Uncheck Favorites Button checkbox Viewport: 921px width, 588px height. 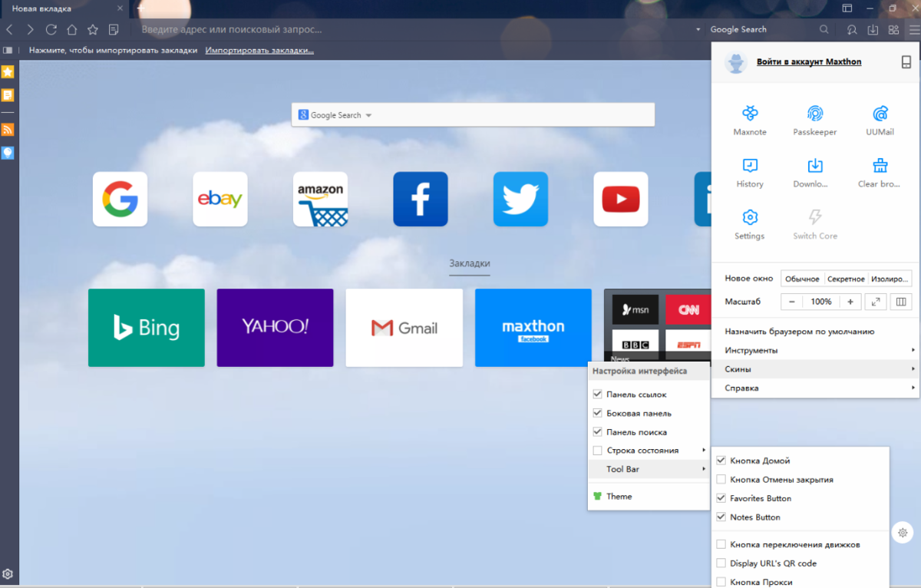click(x=721, y=498)
